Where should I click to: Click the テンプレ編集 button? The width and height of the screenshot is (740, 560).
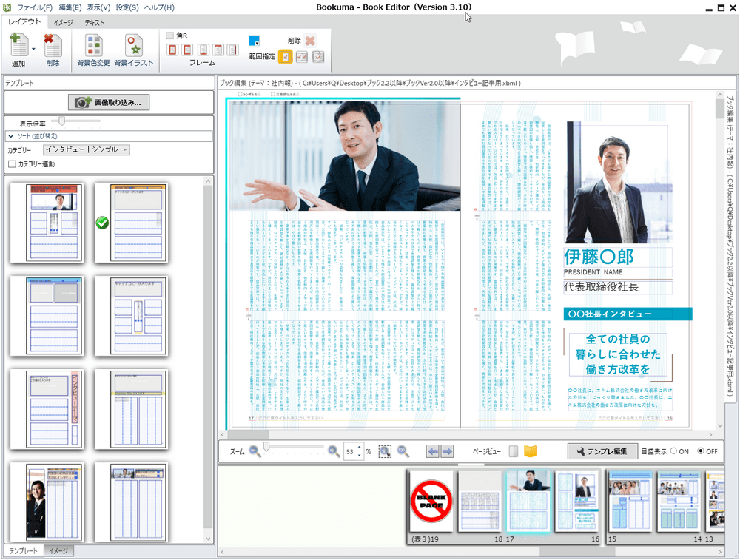tap(602, 451)
